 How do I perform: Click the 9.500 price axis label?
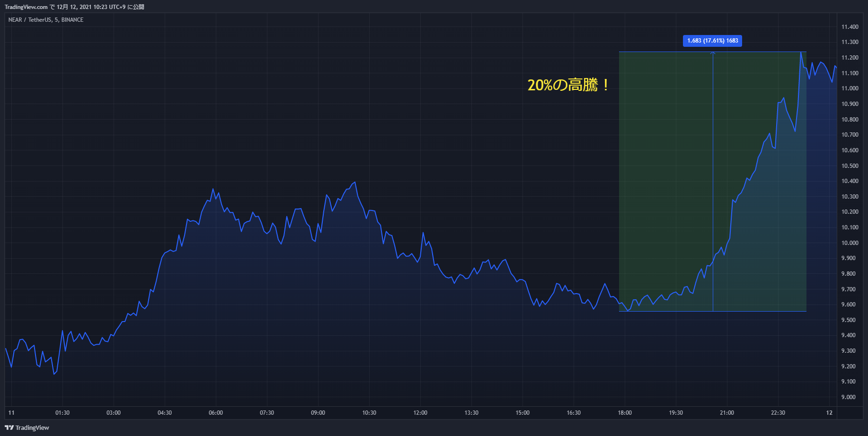pyautogui.click(x=848, y=320)
